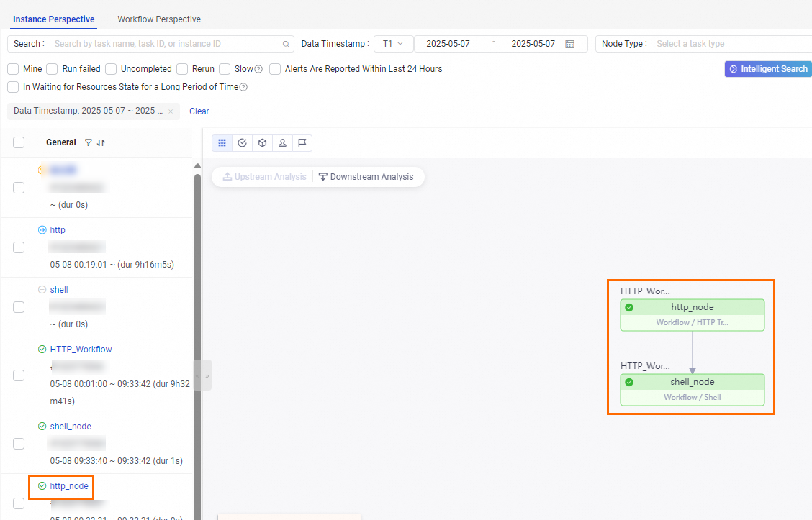
Task: Click the '05-08 00:19:01 ~ (dur 9h16m5s)' text
Action: 112,265
